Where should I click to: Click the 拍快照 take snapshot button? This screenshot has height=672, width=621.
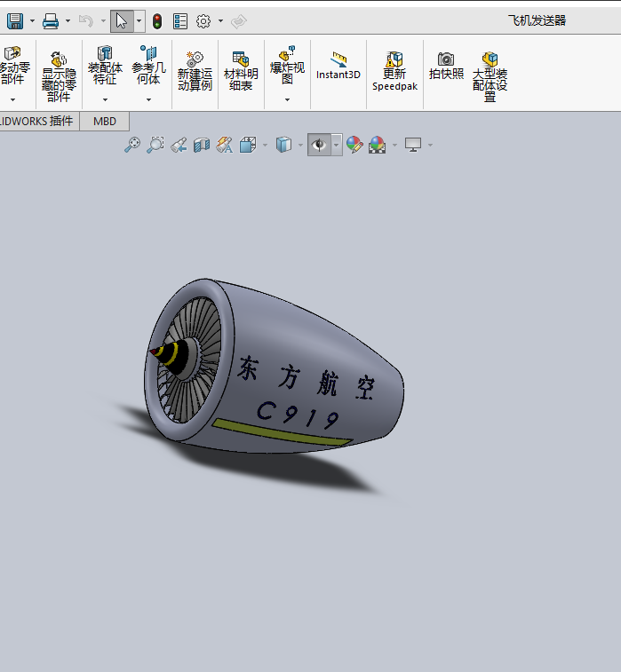(x=447, y=66)
